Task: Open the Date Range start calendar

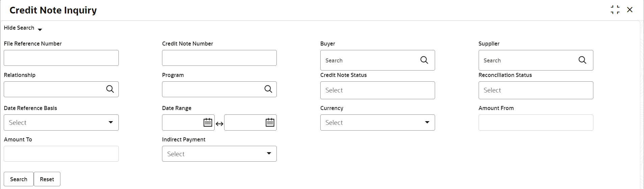Action: (x=208, y=123)
